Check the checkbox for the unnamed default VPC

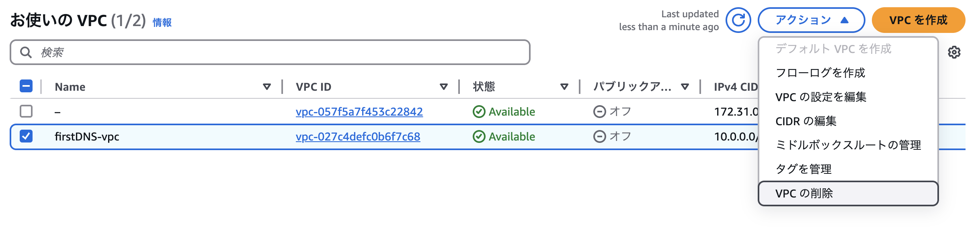[26, 112]
